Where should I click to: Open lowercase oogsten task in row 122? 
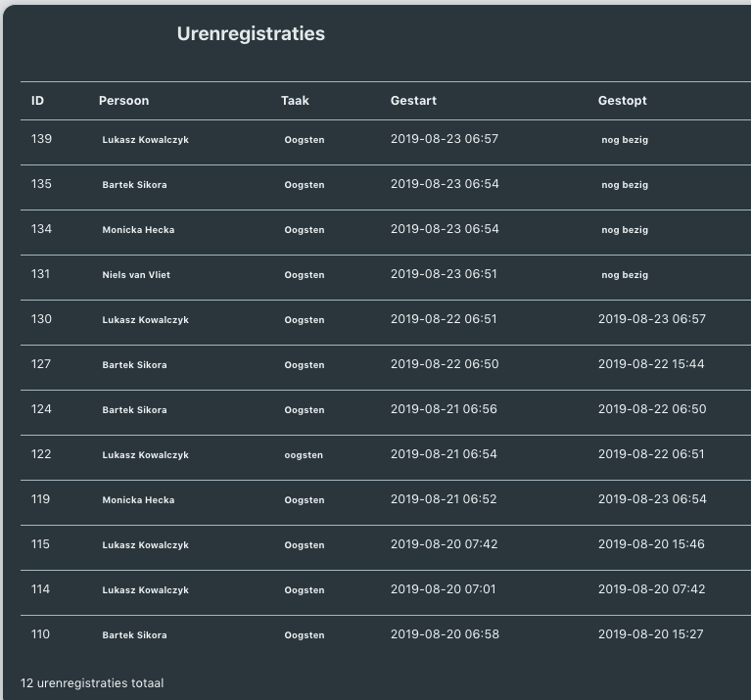click(304, 455)
